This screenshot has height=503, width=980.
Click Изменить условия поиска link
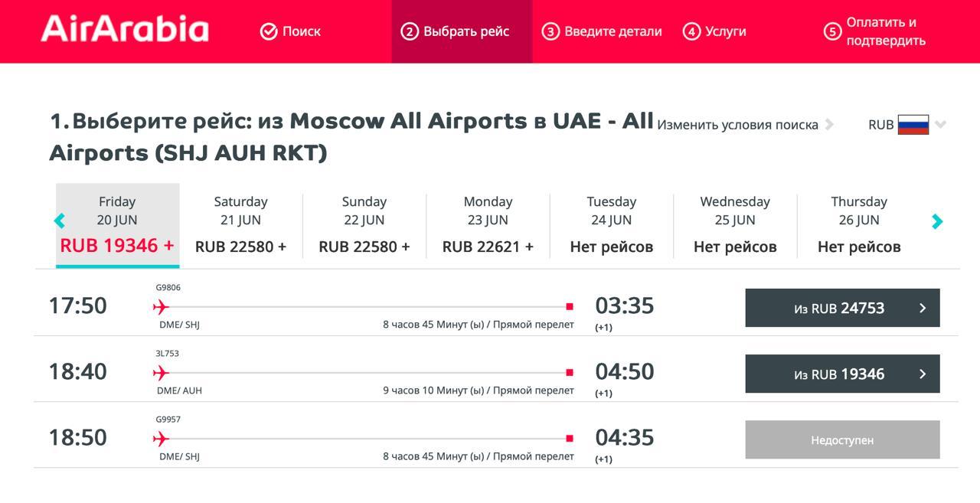tap(737, 125)
